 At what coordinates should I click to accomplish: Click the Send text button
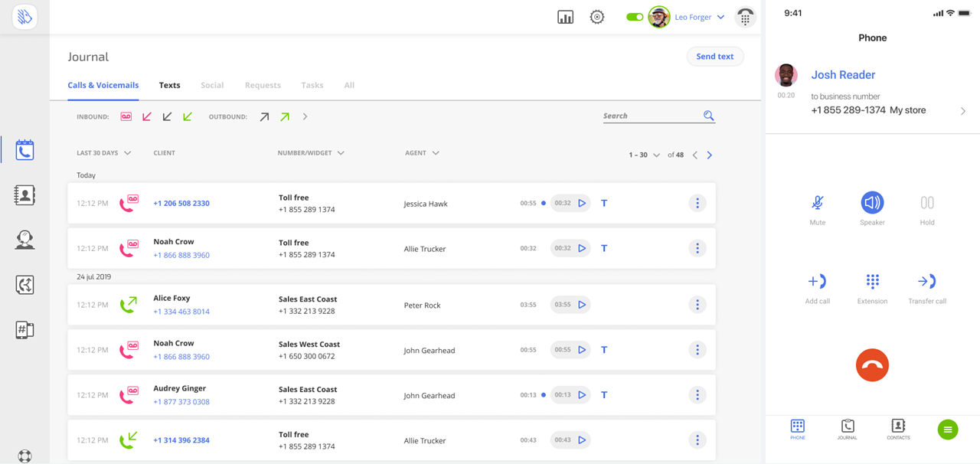(714, 57)
